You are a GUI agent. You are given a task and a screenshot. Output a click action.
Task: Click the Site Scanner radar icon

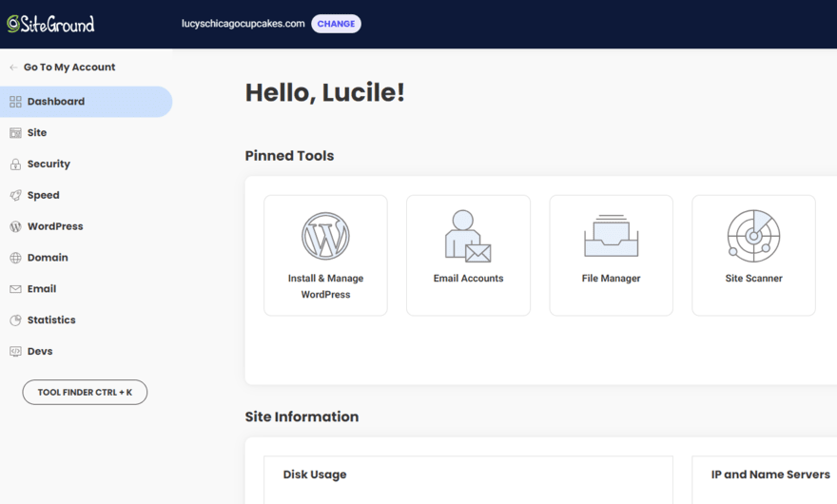[x=753, y=236]
